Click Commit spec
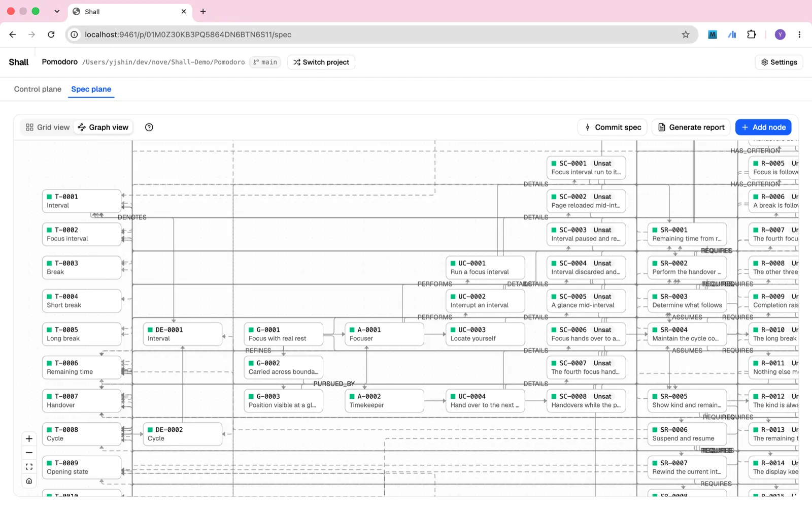The image size is (812, 510). [613, 127]
